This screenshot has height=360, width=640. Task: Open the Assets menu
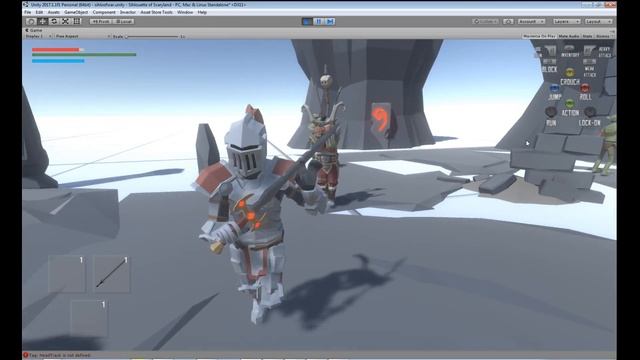[53, 12]
